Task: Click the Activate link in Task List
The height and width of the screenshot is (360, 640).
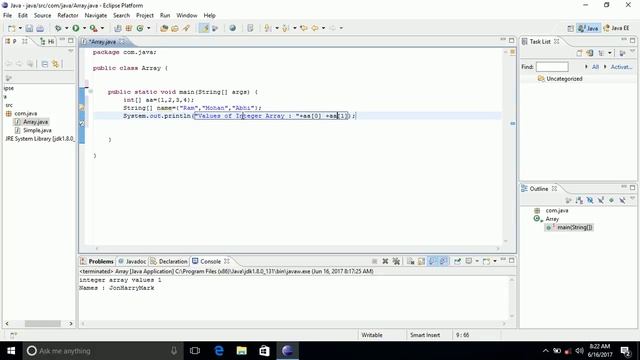Action: pos(621,67)
